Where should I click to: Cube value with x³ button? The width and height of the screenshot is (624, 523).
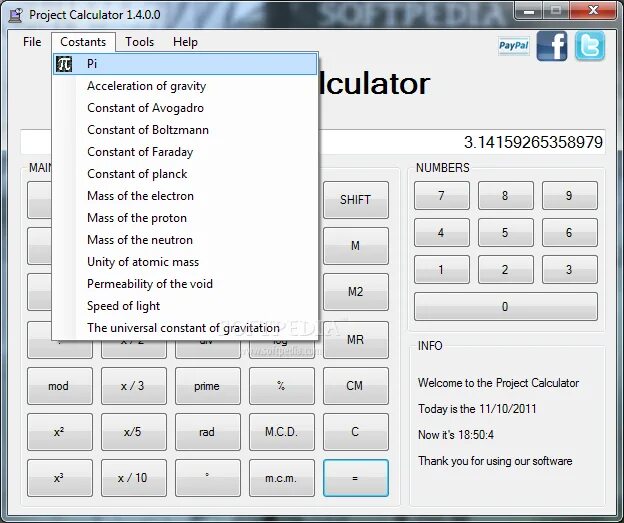(x=60, y=478)
